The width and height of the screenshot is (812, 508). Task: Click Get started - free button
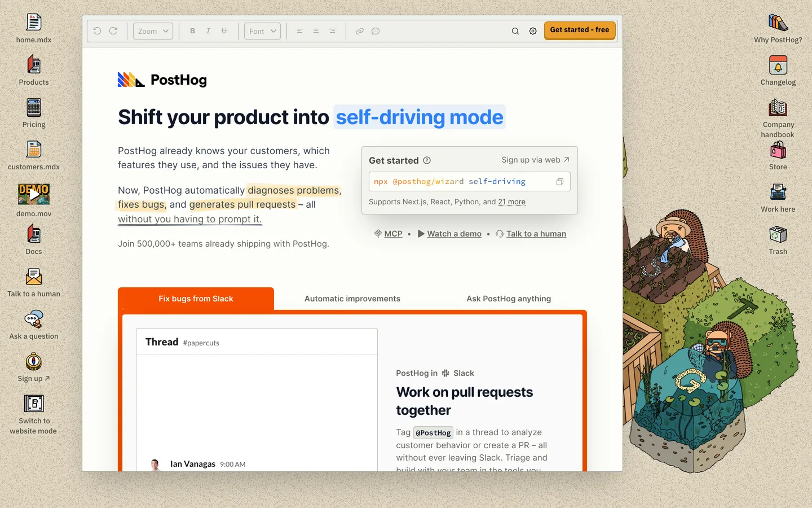pos(580,30)
